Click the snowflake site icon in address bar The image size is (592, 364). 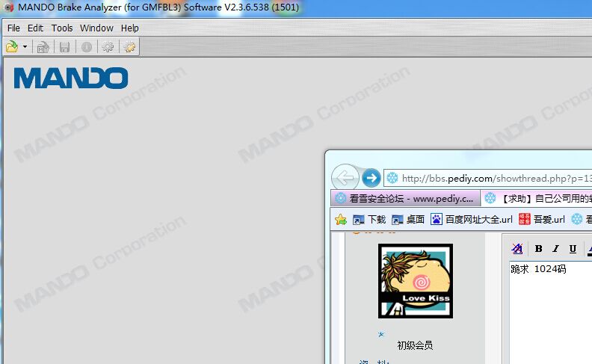click(x=392, y=178)
